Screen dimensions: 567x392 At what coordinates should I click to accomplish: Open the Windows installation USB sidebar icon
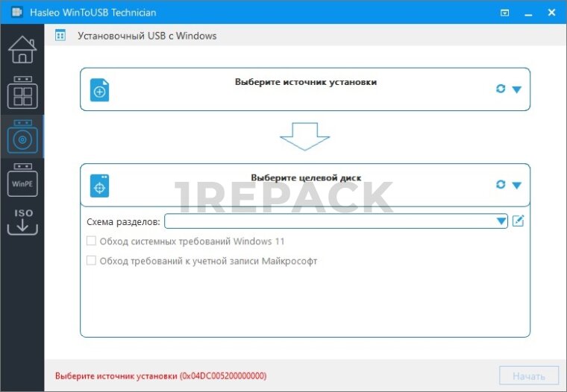pos(22,136)
